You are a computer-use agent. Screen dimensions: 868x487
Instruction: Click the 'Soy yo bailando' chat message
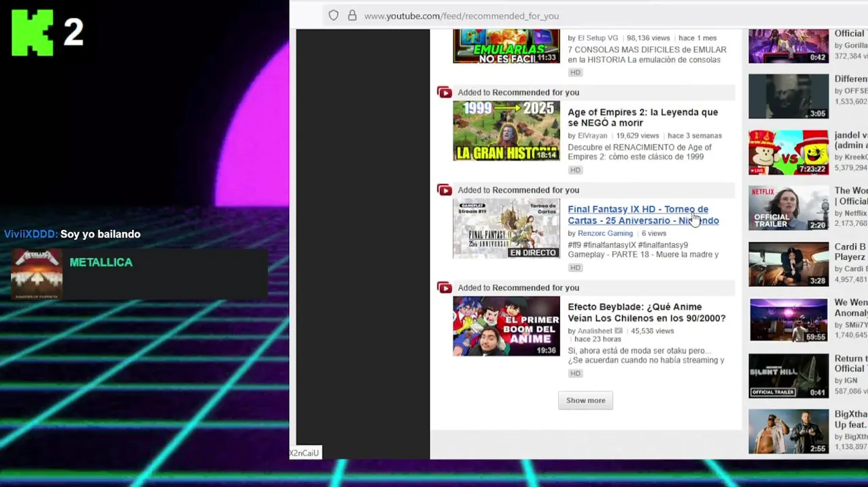click(100, 234)
